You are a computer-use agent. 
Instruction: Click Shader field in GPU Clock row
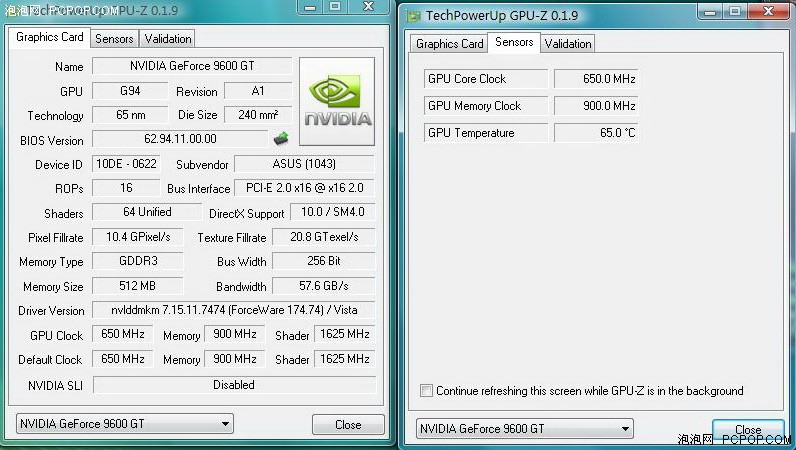(x=345, y=334)
